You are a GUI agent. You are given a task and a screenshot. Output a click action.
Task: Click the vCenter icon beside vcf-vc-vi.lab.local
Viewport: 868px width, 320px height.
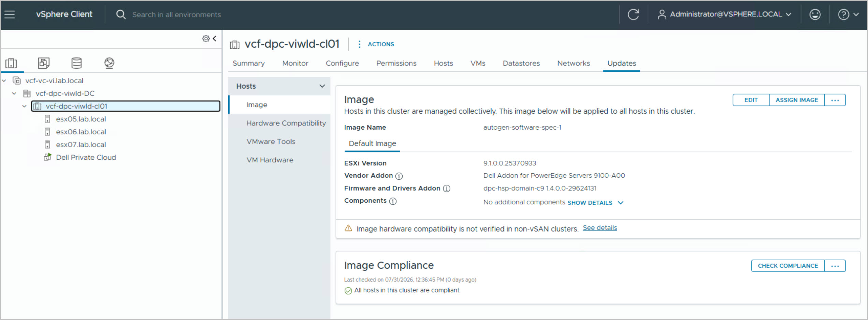pyautogui.click(x=17, y=81)
